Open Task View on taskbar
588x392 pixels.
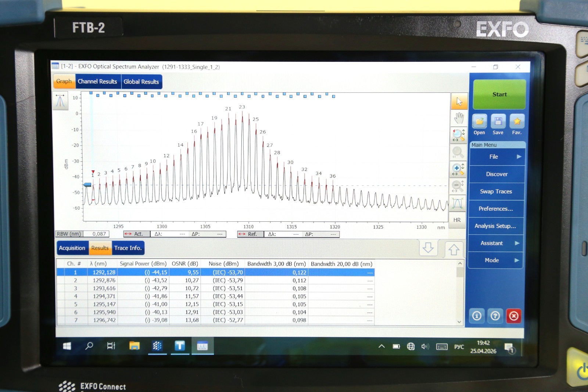(111, 346)
